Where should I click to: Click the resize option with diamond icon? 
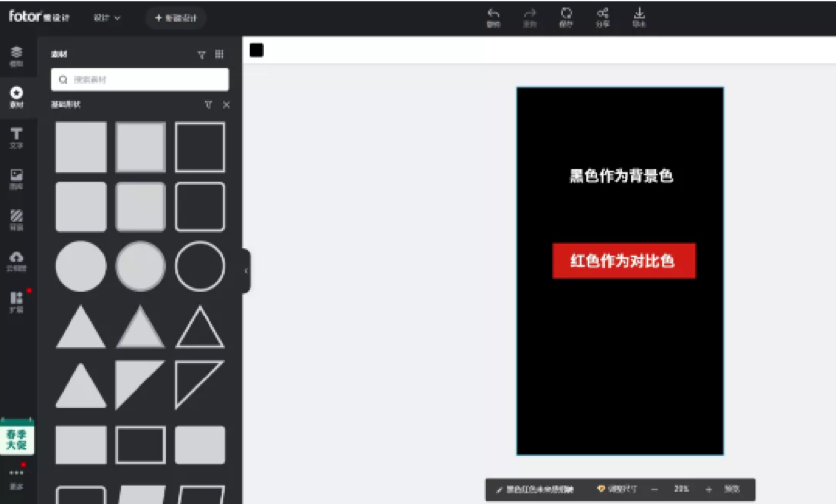click(617, 489)
